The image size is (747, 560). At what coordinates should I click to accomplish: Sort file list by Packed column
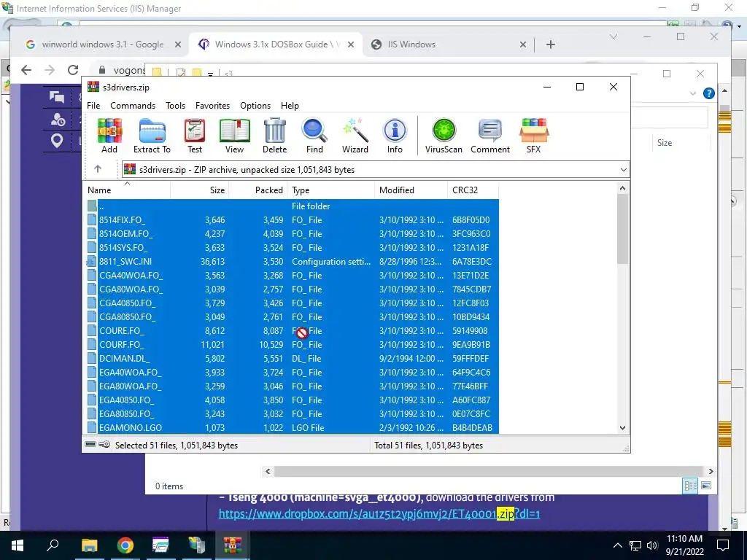[258, 190]
